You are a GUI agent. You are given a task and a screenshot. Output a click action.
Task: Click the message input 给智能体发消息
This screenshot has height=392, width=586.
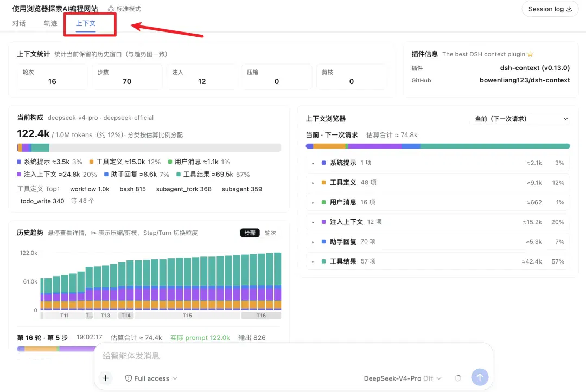coord(294,356)
